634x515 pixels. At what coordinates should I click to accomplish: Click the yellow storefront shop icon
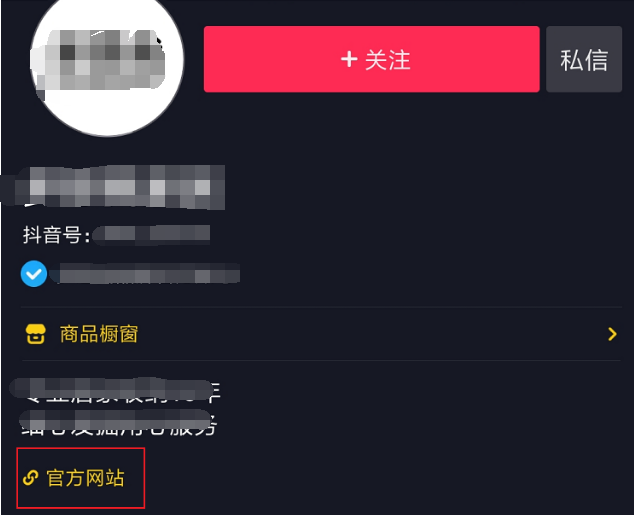[x=36, y=334]
